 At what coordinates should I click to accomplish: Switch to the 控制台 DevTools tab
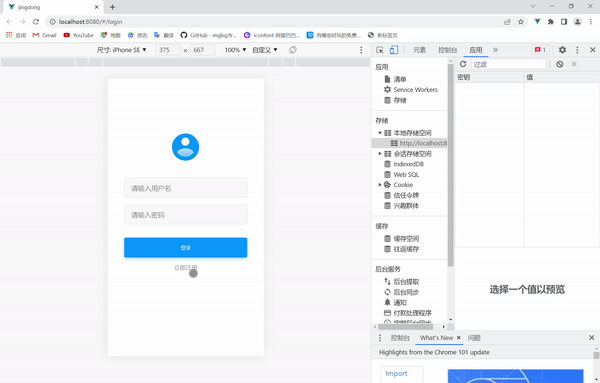click(448, 50)
